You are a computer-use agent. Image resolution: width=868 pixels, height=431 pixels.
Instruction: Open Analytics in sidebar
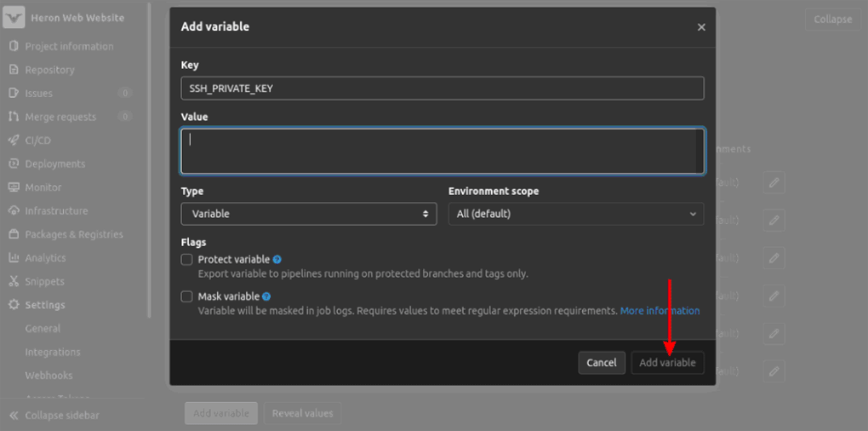(45, 257)
